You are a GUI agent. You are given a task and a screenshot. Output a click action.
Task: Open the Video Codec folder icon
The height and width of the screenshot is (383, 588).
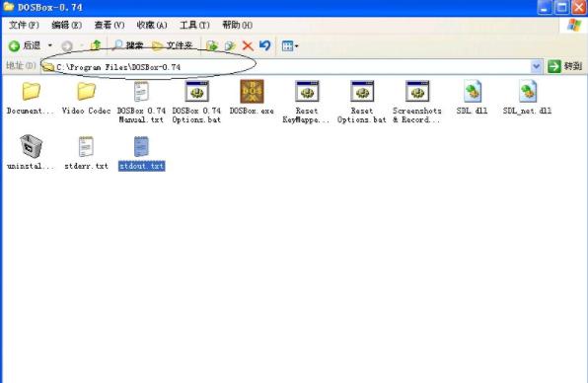pos(86,92)
